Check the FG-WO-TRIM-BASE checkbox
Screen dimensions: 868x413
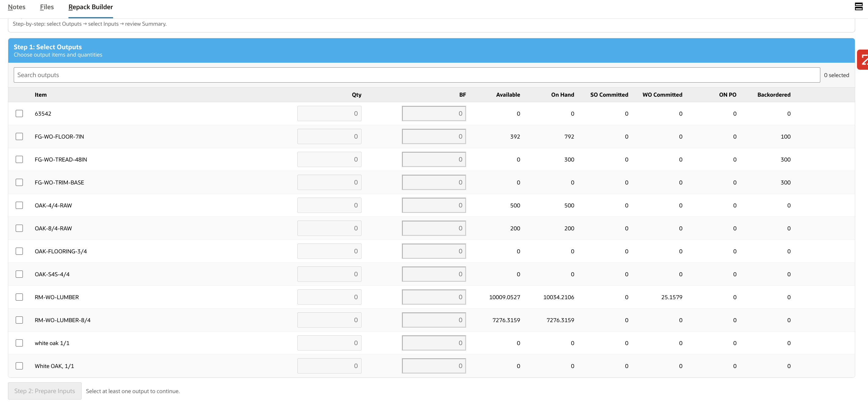[x=19, y=182]
